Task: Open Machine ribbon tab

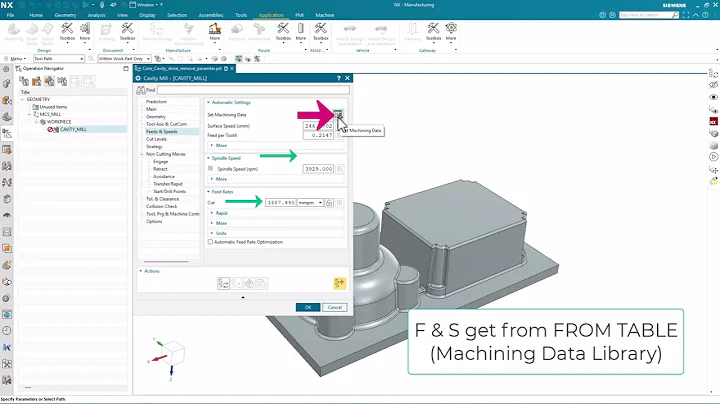Action: click(x=325, y=15)
